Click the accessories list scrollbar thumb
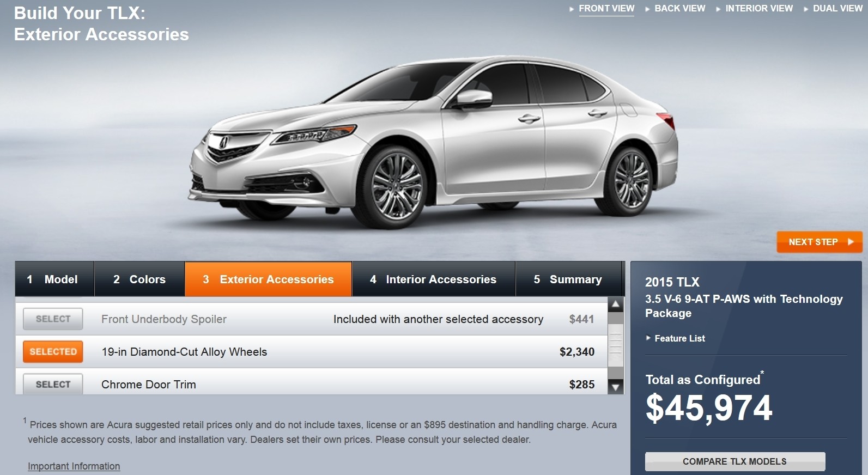 (x=615, y=345)
